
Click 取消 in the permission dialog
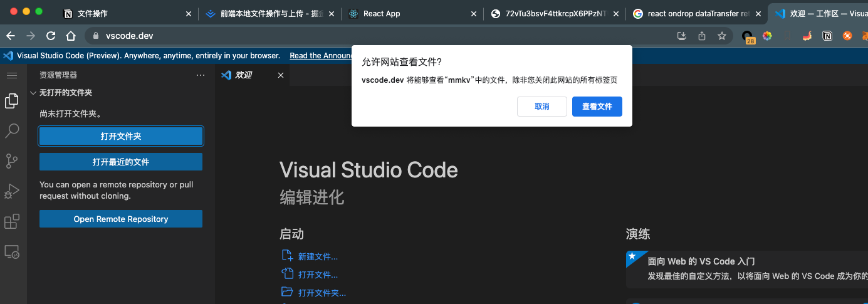coord(542,107)
